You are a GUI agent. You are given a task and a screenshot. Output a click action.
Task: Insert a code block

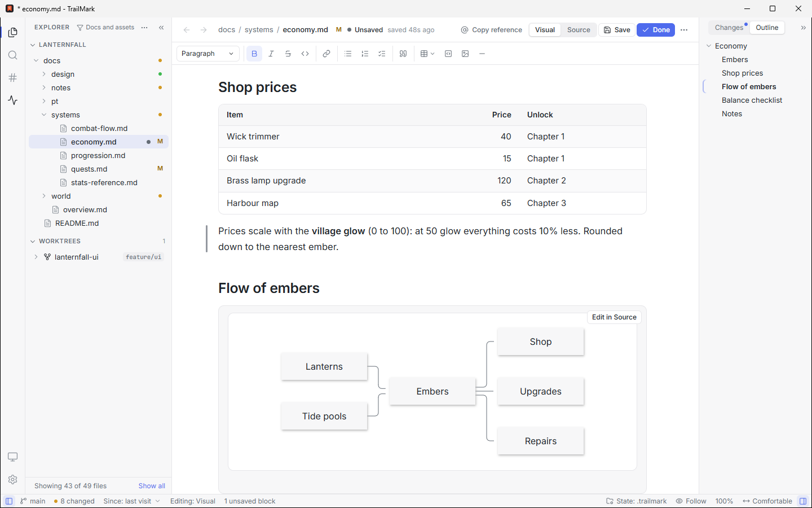[x=448, y=54]
